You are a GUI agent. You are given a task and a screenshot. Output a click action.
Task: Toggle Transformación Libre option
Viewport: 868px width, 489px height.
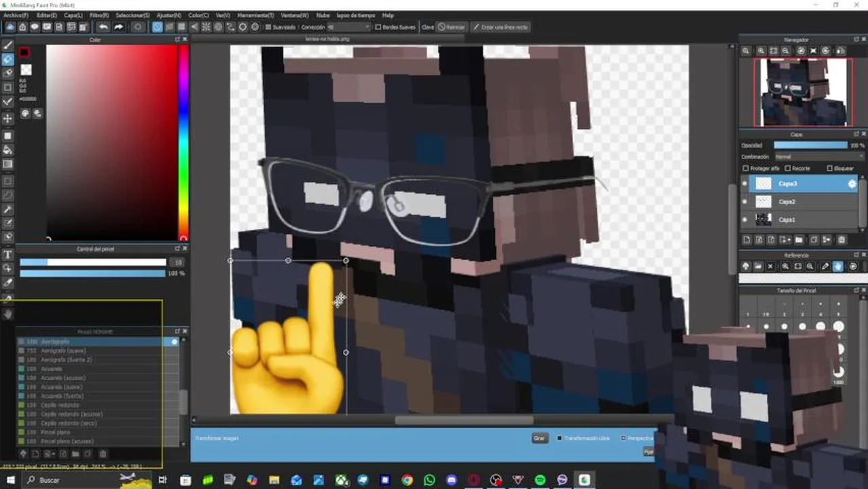point(560,438)
